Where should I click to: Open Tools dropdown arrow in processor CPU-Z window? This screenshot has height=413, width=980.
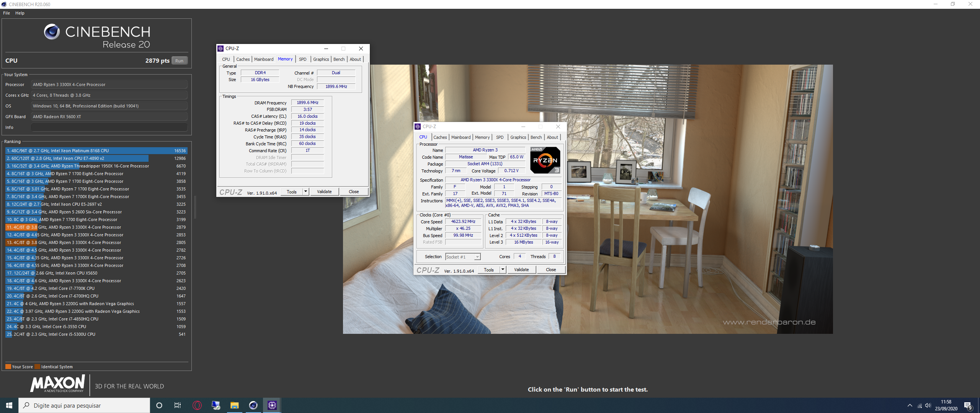pyautogui.click(x=503, y=270)
